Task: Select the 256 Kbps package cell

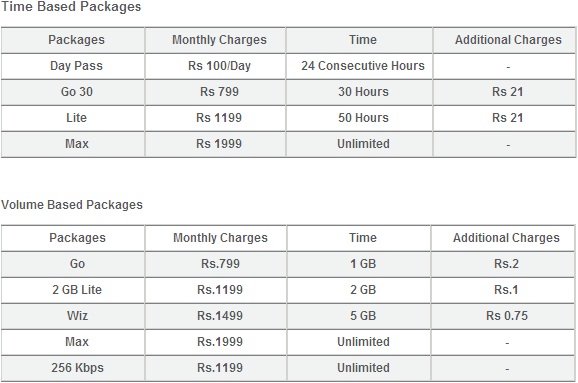Action: tap(77, 368)
